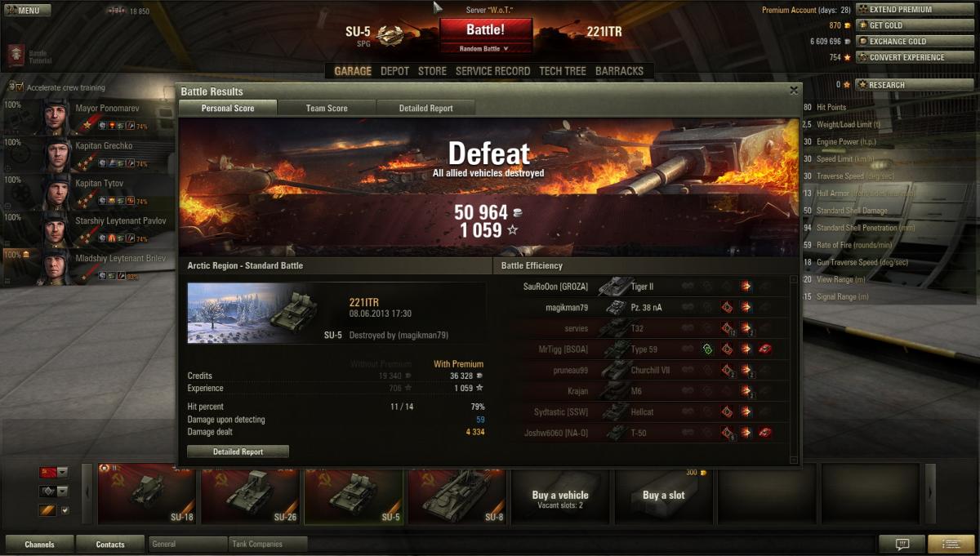Click the critical hits icon for magikman79

727,308
